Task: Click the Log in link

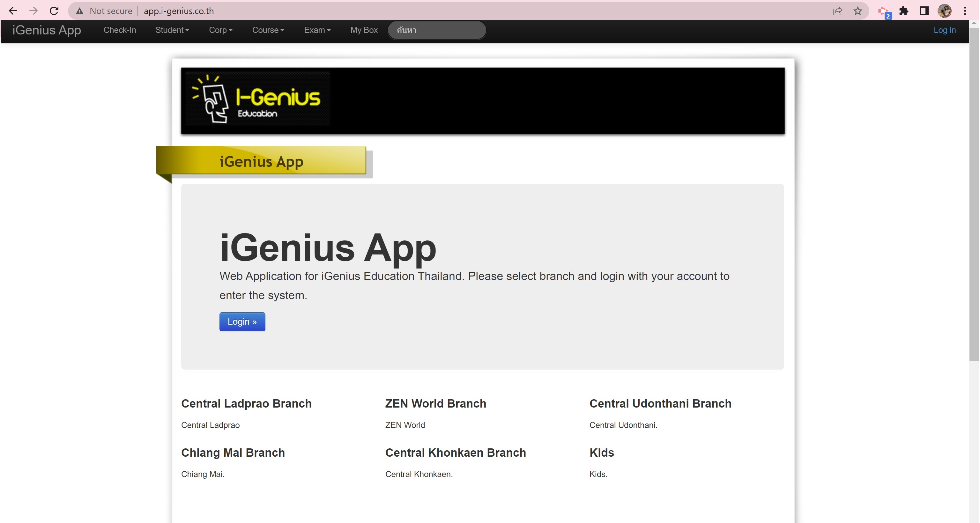Action: point(944,30)
